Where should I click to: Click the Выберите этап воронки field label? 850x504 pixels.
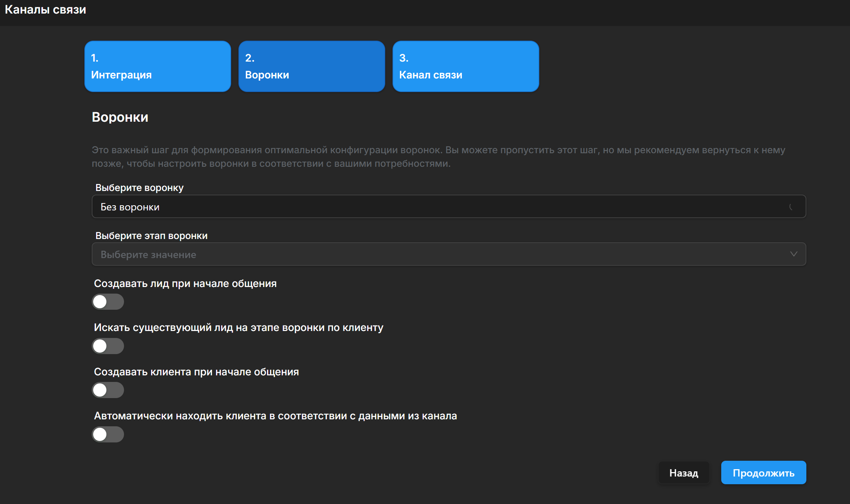(152, 236)
